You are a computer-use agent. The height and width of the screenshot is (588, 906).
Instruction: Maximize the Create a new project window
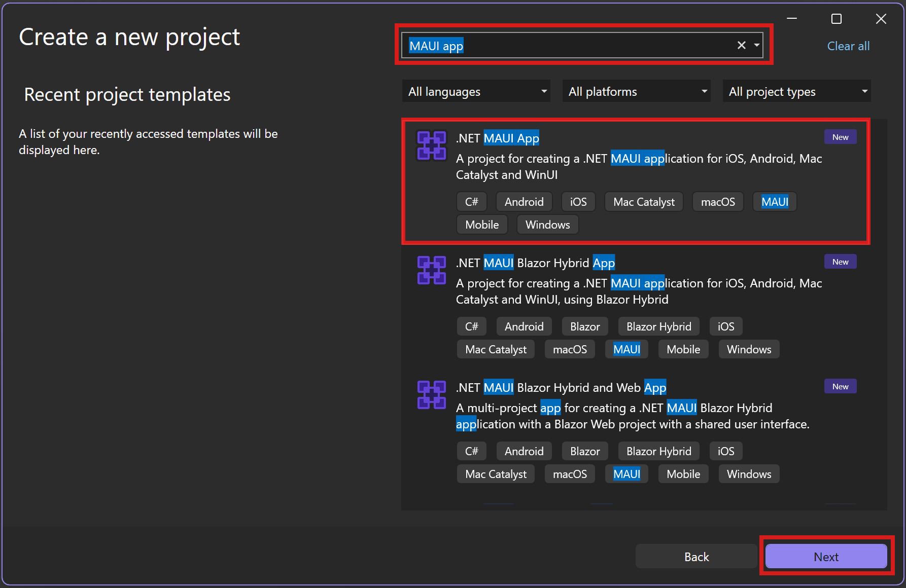(837, 19)
